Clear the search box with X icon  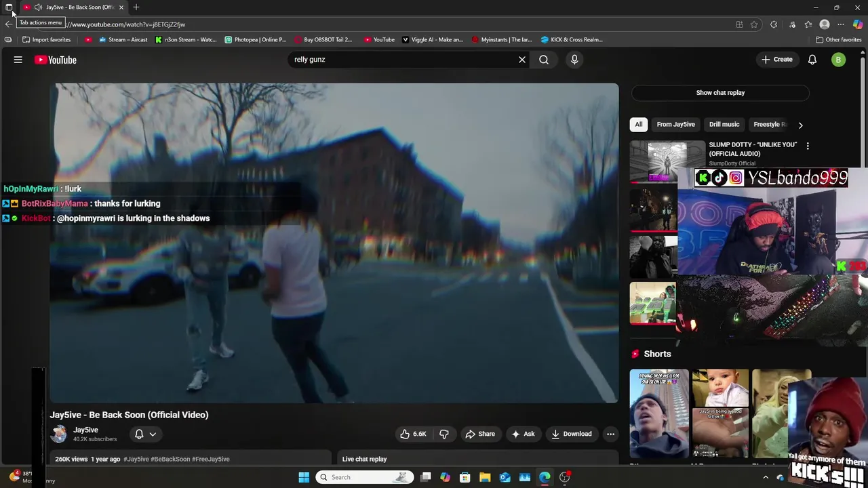522,60
